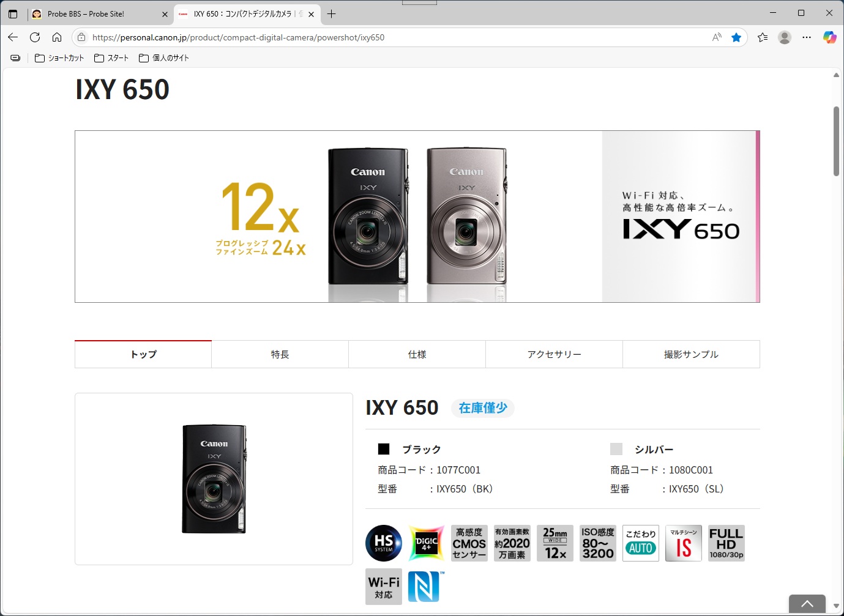Click the model number IXY650（SL）
Image resolution: width=844 pixels, height=616 pixels.
pyautogui.click(x=696, y=489)
